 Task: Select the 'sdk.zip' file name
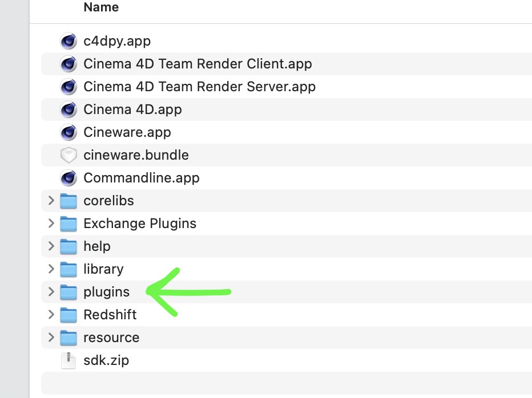pyautogui.click(x=106, y=361)
